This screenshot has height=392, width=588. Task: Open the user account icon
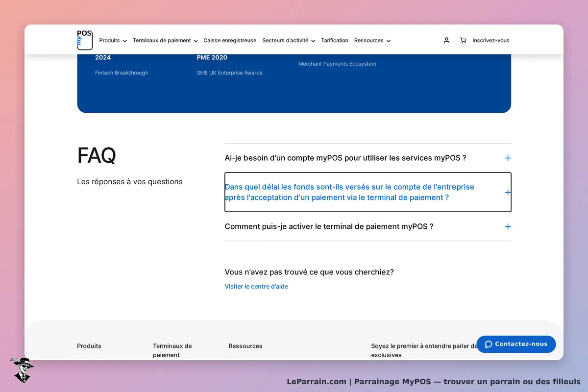click(x=446, y=41)
